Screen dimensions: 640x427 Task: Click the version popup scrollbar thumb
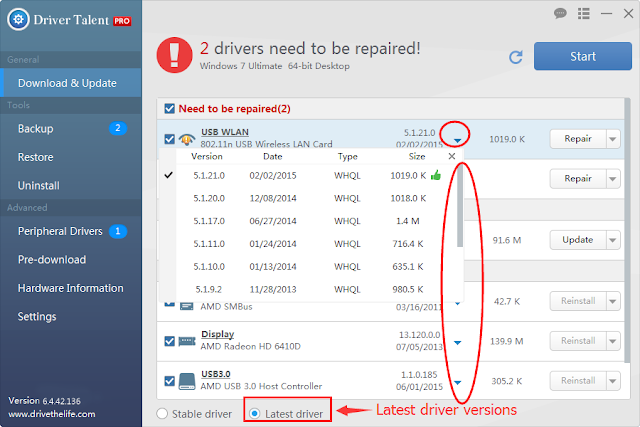pyautogui.click(x=460, y=206)
